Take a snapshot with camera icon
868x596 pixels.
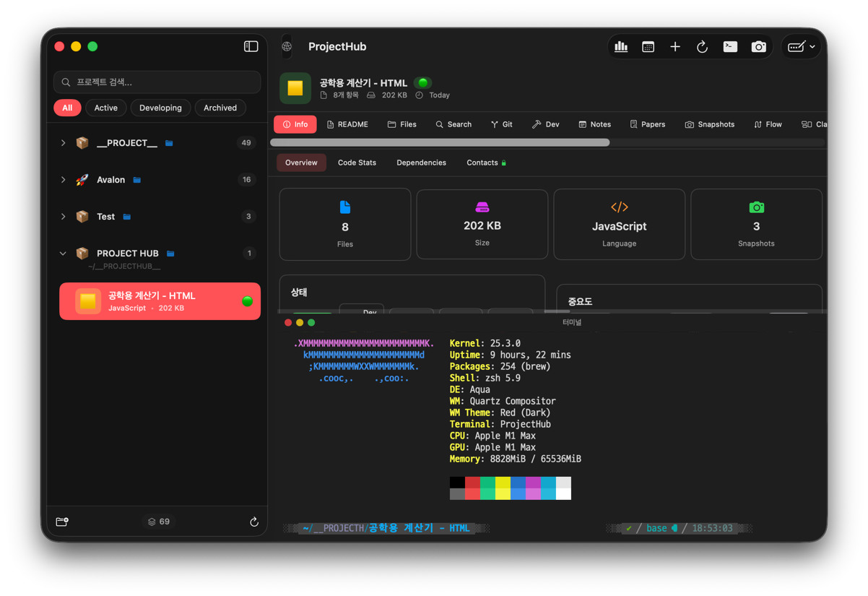coord(758,47)
